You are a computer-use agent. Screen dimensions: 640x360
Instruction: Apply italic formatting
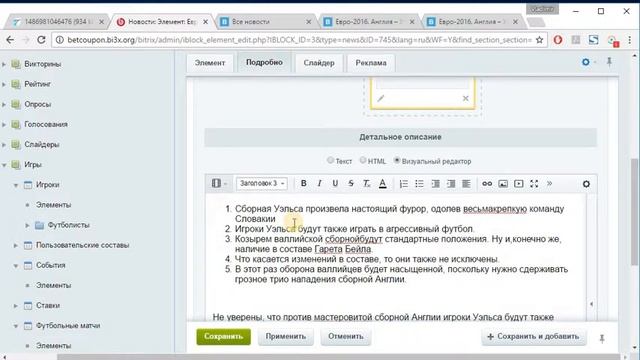click(x=319, y=184)
